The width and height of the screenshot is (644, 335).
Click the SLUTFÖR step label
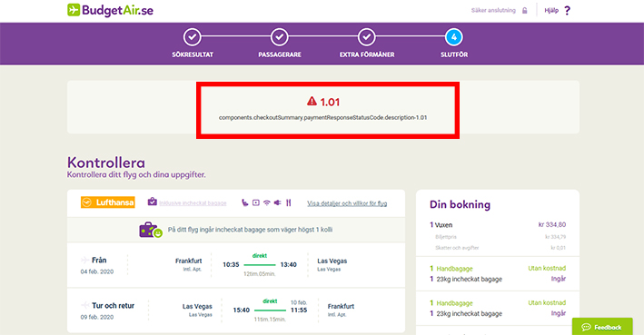[x=454, y=54]
